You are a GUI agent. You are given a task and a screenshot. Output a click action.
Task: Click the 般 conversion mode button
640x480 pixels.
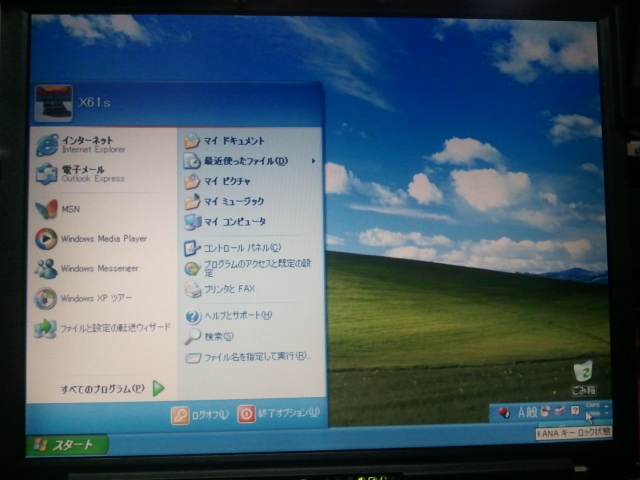[532, 412]
